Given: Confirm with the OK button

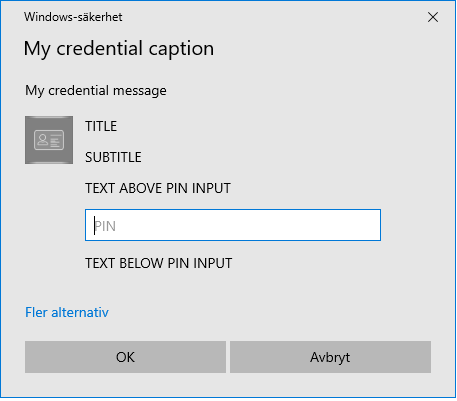Looking at the screenshot, I should [x=125, y=357].
